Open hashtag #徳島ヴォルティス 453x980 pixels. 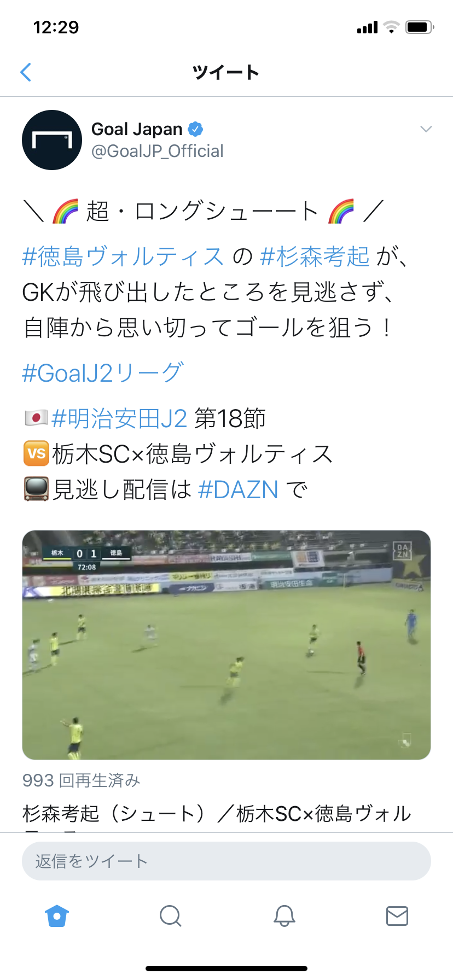point(123,256)
